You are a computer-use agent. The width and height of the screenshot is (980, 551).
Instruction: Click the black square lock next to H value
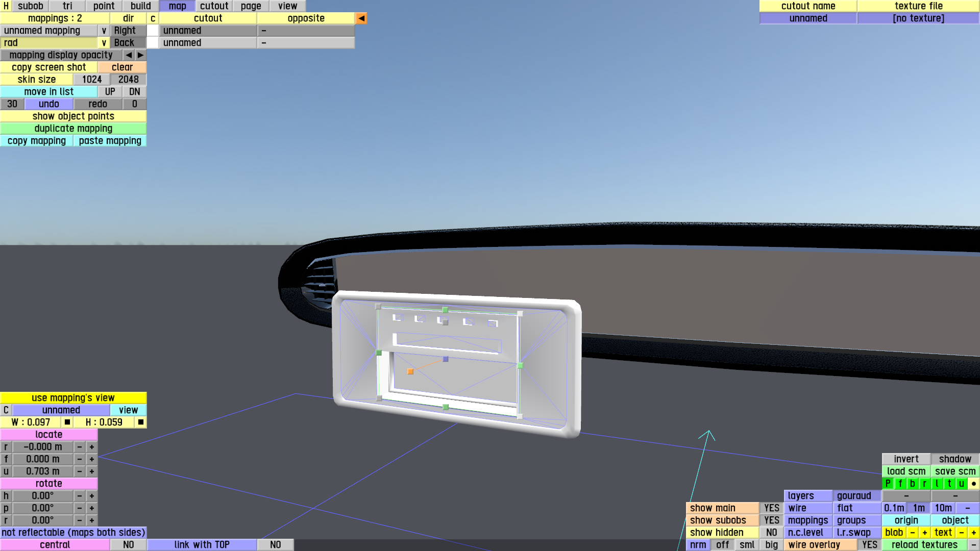[x=141, y=422]
